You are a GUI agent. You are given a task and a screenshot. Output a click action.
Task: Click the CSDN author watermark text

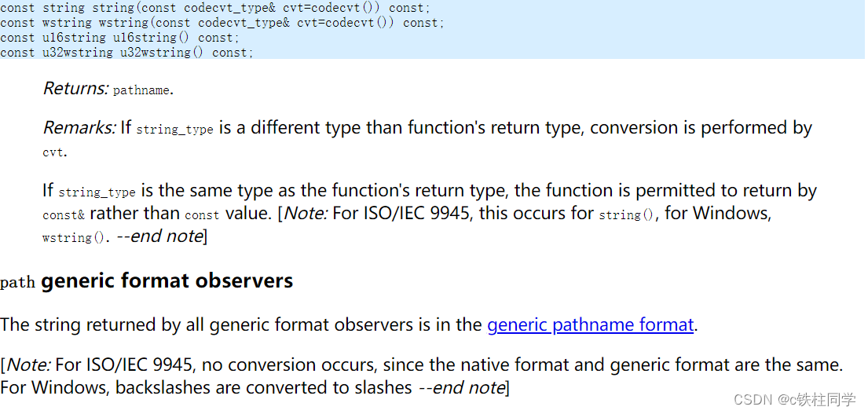[x=794, y=400]
